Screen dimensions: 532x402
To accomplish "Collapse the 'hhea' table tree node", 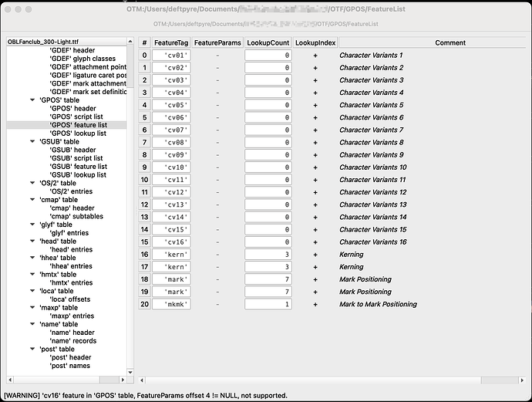I will coord(32,258).
